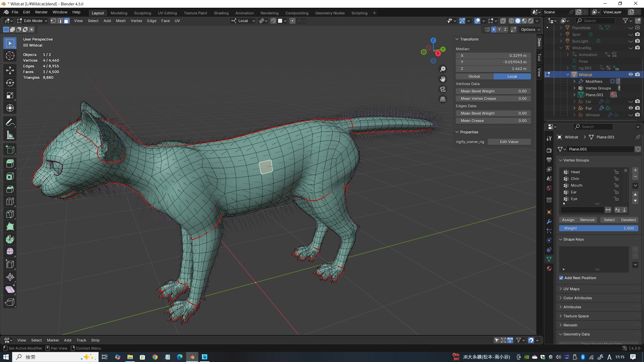Select the Annotate tool
This screenshot has height=362, width=644.
(10, 123)
